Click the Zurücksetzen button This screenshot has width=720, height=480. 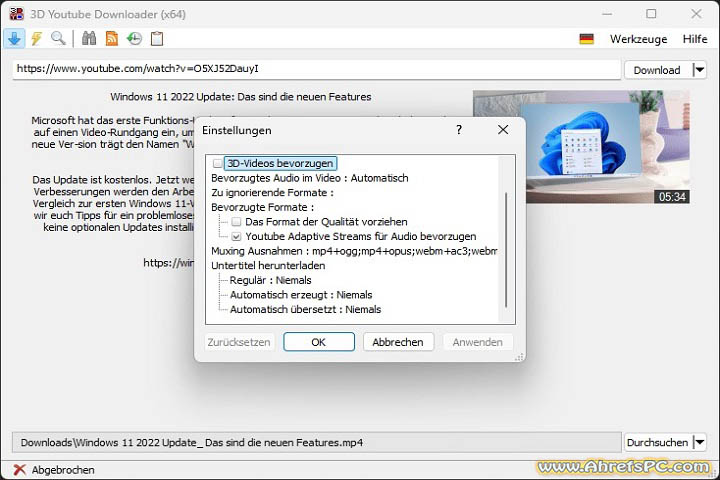[x=239, y=342]
